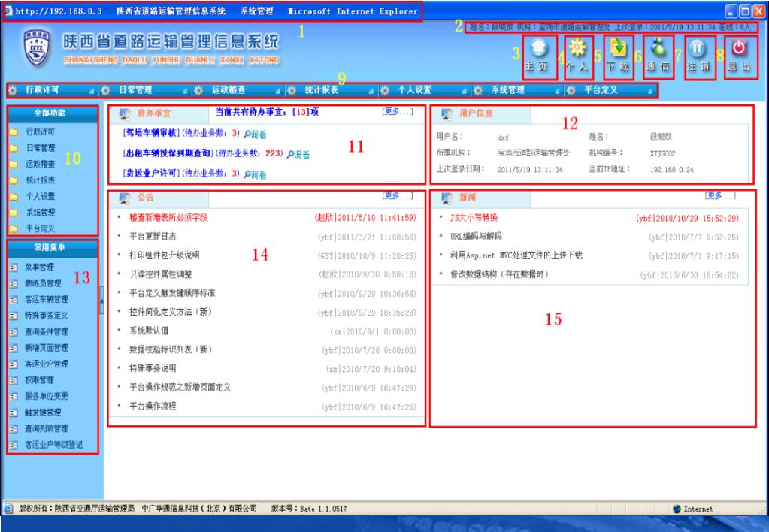
Task: Click the 菜单管理 shortcut icon
Action: pyautogui.click(x=14, y=268)
